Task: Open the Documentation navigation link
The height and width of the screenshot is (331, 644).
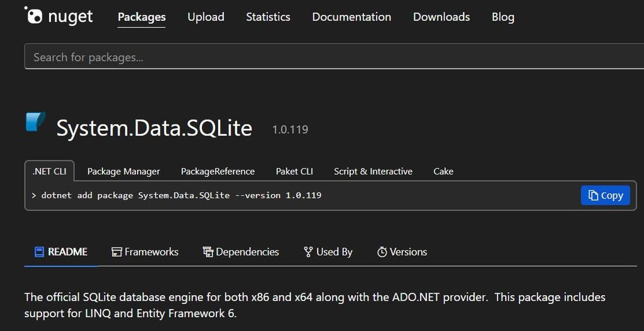Action: coord(352,17)
